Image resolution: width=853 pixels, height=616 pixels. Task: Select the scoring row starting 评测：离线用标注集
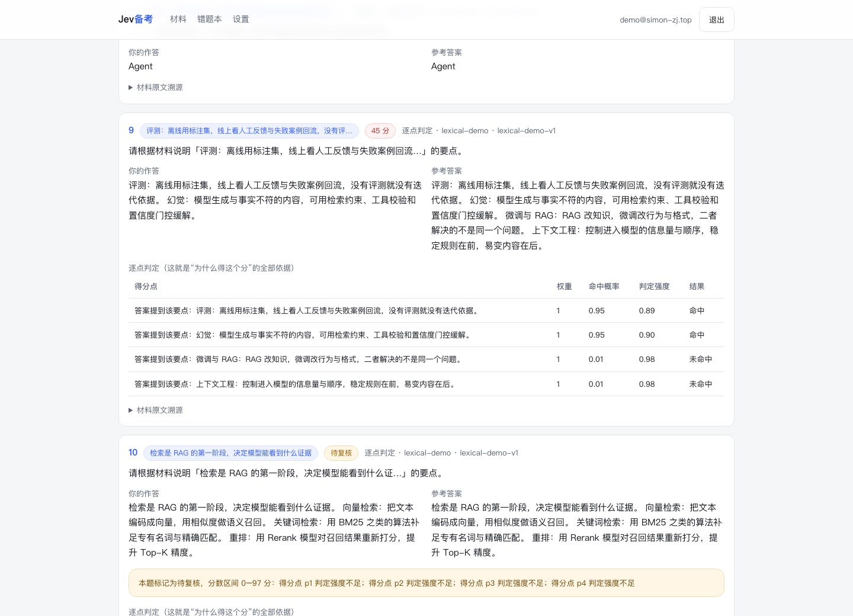tap(426, 311)
